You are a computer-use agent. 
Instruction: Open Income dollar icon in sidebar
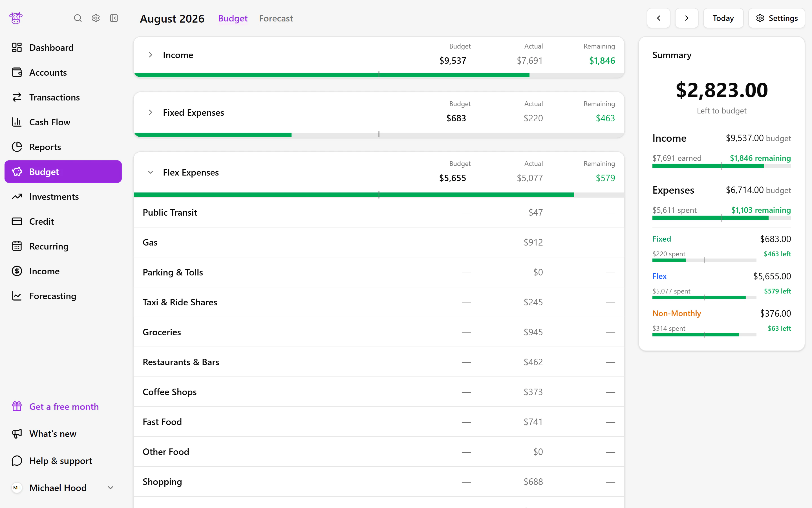click(17, 271)
